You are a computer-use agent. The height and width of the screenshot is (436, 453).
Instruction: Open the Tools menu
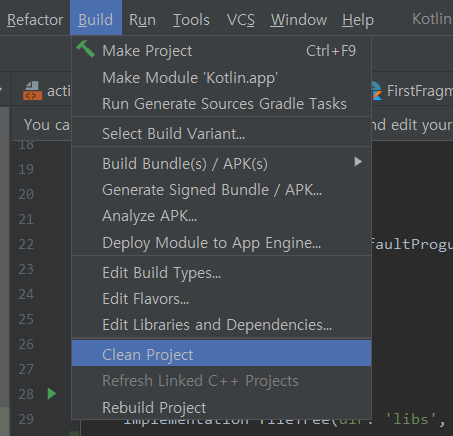tap(191, 20)
